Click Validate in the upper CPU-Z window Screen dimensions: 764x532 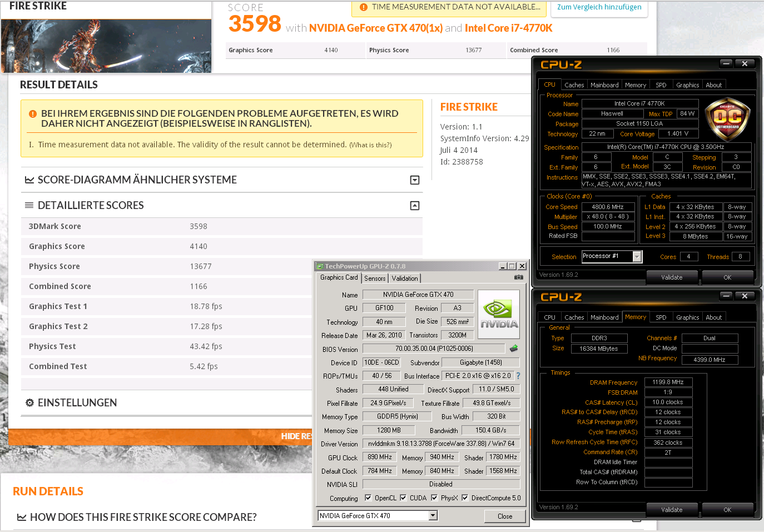coord(672,277)
